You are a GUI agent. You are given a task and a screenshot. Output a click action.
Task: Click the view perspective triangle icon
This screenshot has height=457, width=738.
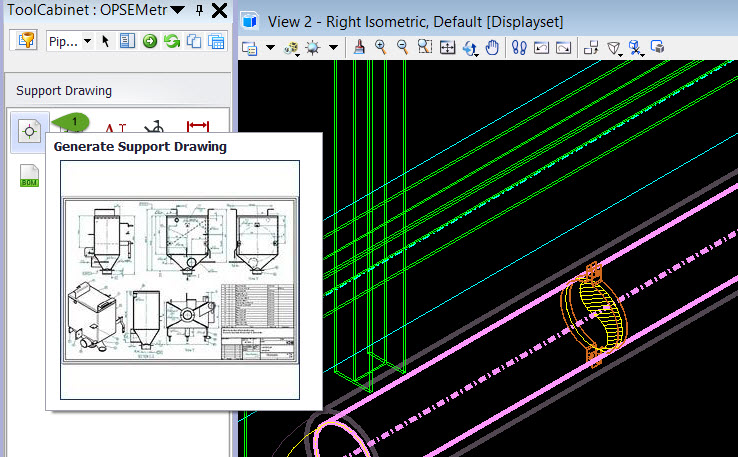coord(614,48)
